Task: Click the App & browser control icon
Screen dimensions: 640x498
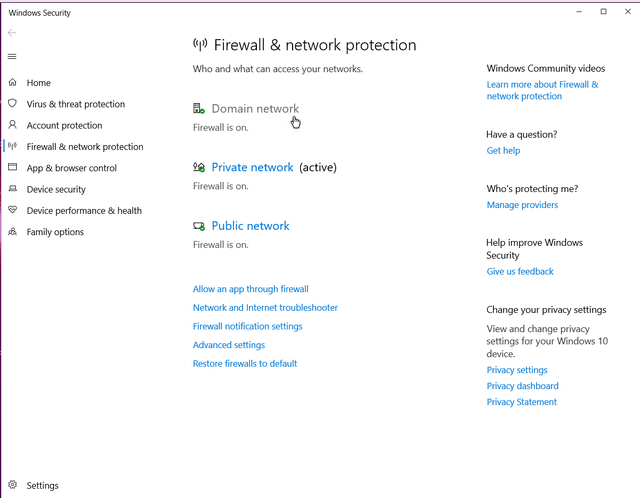Action: tap(13, 167)
